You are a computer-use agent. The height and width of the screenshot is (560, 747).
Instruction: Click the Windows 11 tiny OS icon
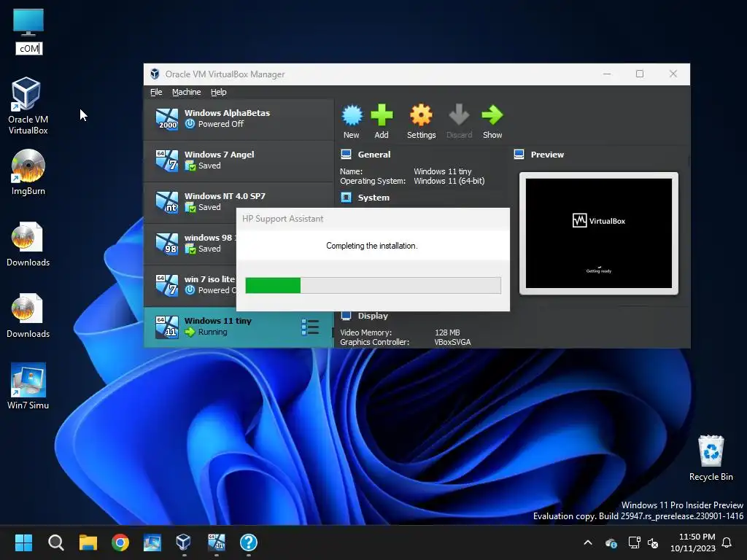point(167,327)
